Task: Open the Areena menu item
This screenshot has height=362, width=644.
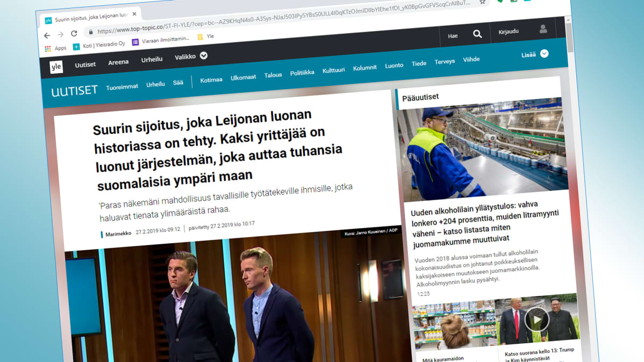Action: point(118,62)
